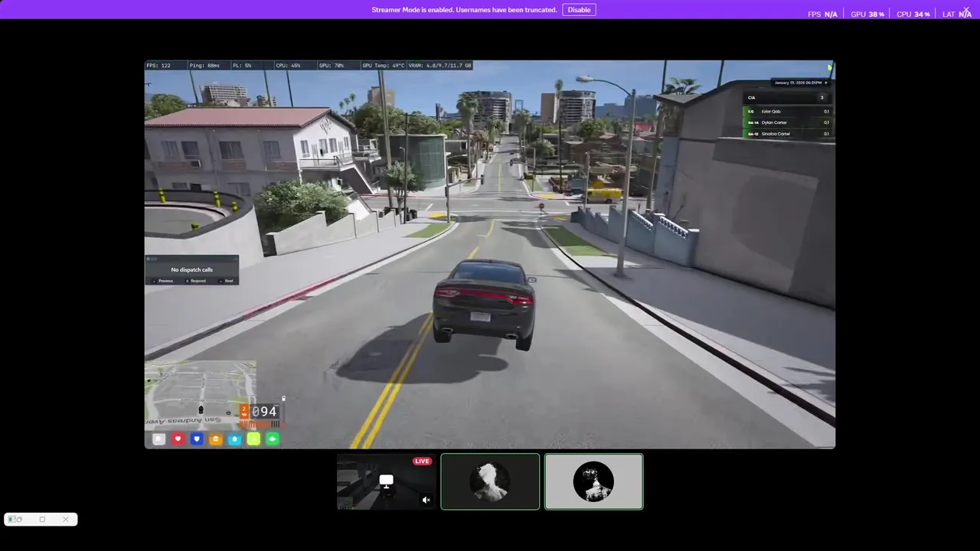Close the small floating widget
The width and height of the screenshot is (980, 551).
(66, 520)
